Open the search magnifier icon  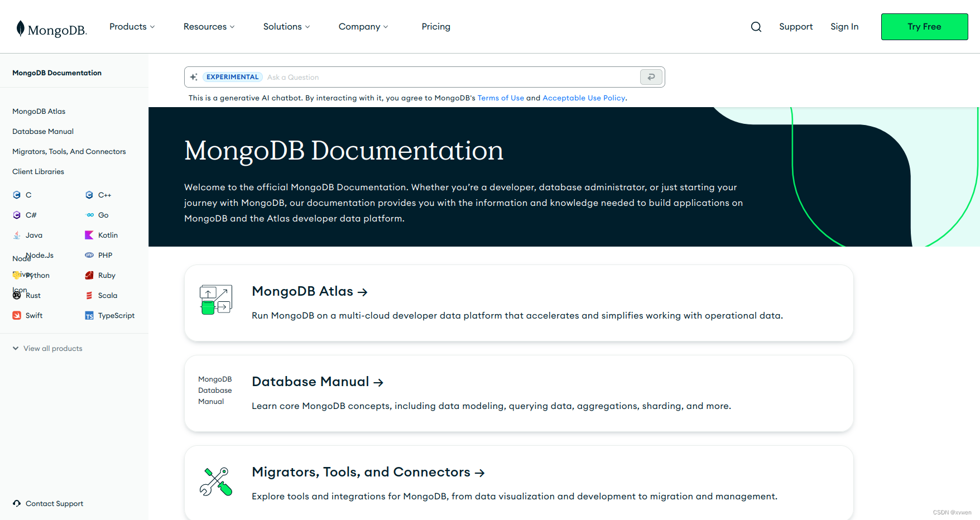(x=756, y=27)
